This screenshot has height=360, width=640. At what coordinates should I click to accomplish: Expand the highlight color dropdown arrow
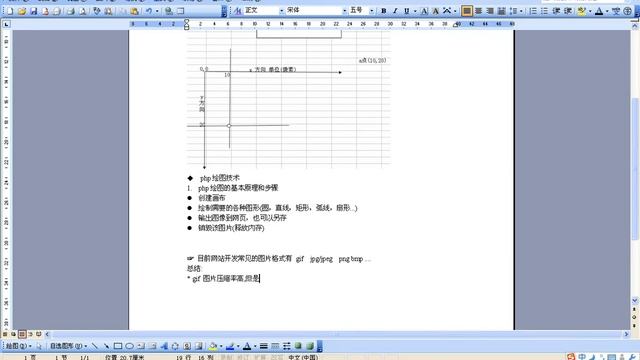[x=590, y=11]
